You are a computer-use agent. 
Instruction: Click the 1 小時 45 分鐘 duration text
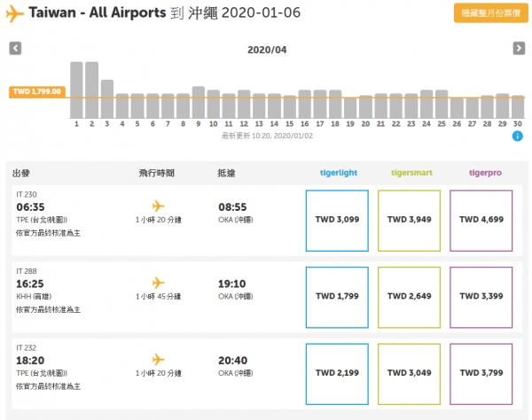(x=159, y=297)
